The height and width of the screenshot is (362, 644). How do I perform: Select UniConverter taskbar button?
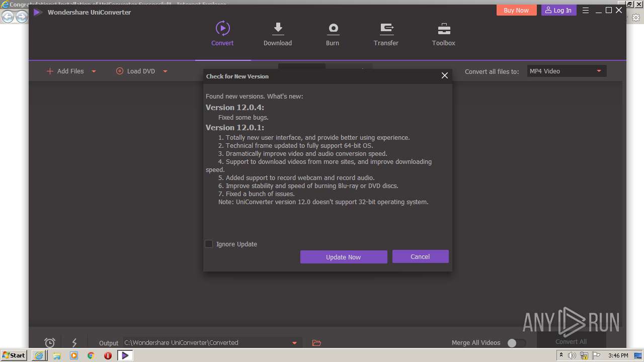click(x=125, y=355)
